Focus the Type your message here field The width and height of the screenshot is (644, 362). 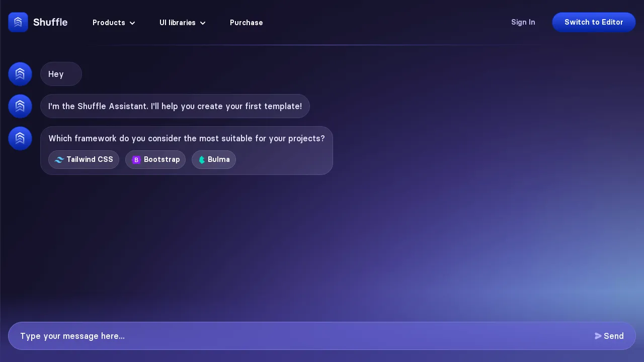coord(302,336)
